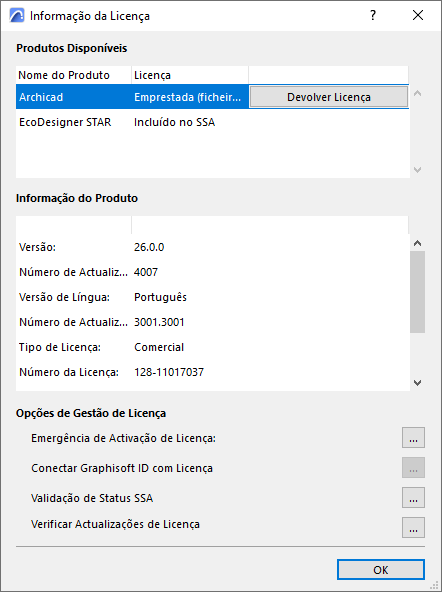Screen dimensions: 442x592
Task: Click the product info scrollbar thumb
Action: pyautogui.click(x=417, y=292)
